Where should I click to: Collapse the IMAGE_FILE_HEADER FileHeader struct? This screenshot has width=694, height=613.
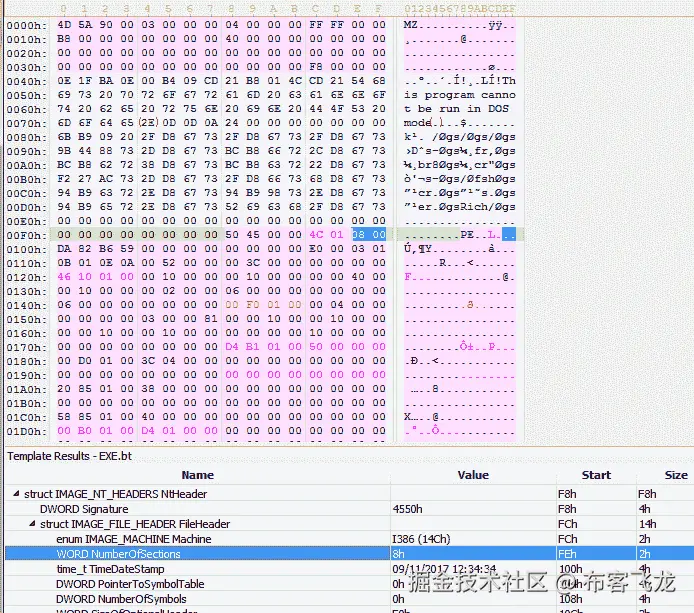(x=32, y=523)
